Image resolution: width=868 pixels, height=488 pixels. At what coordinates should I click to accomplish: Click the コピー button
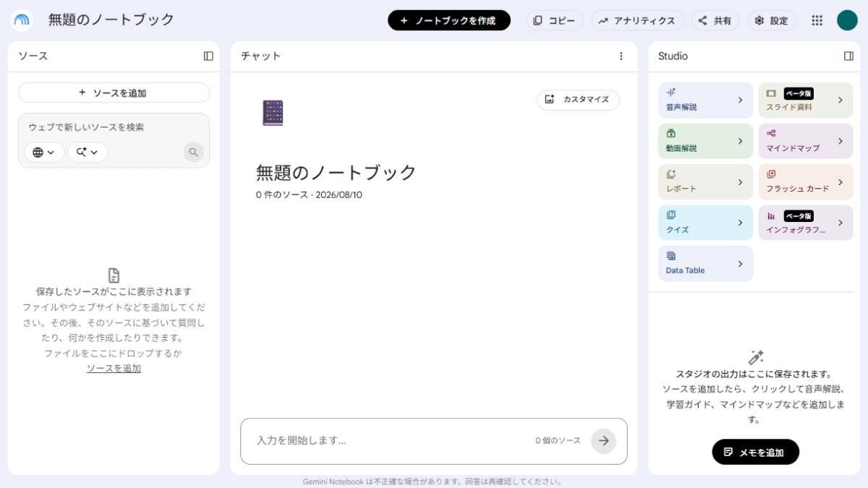tap(555, 20)
